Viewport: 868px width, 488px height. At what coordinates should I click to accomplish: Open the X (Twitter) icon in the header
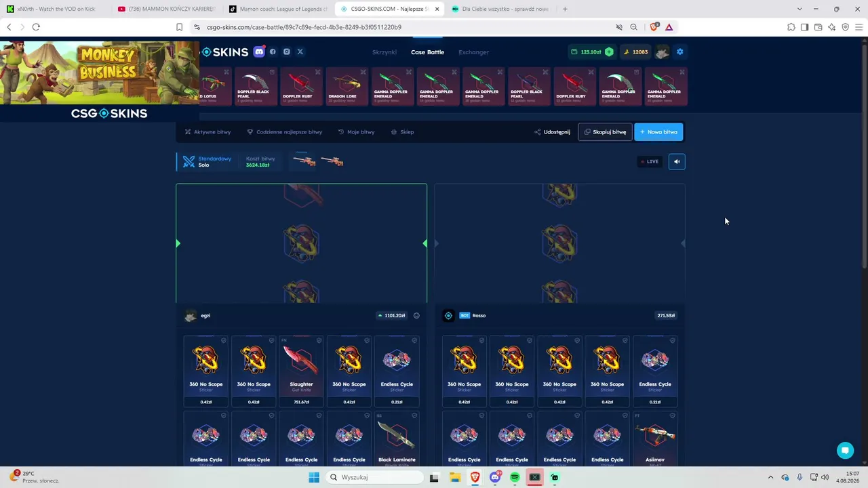[x=300, y=52]
